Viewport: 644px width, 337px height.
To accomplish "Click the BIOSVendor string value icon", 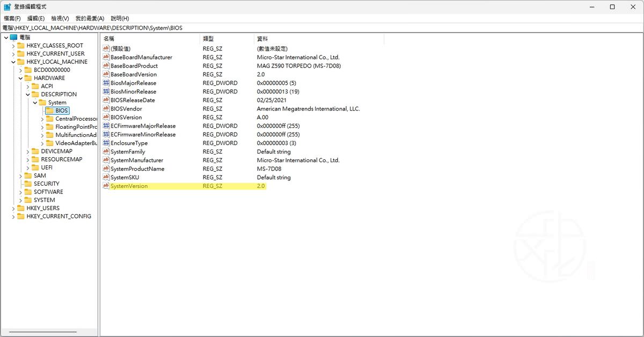I will point(106,108).
